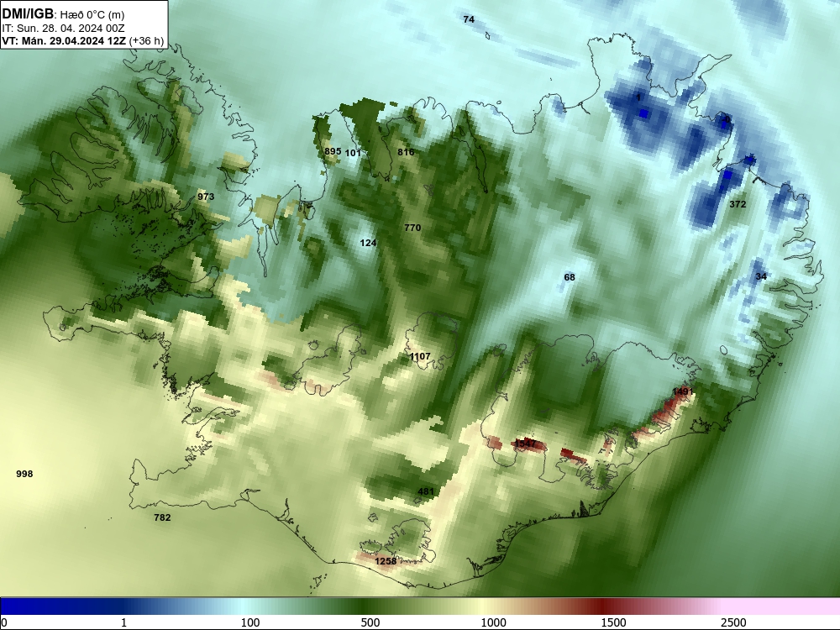Viewport: 840px width, 630px height.
Task: Click the map value 816
Action: click(406, 152)
